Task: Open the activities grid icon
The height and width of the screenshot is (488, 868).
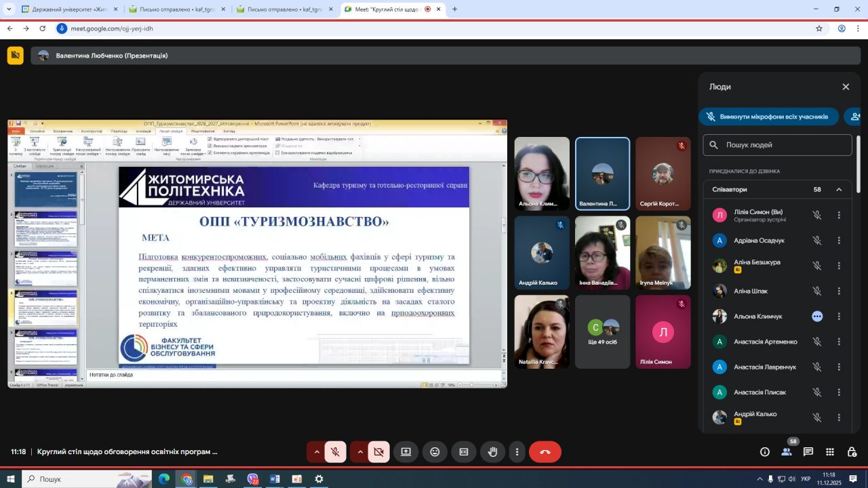Action: [830, 452]
